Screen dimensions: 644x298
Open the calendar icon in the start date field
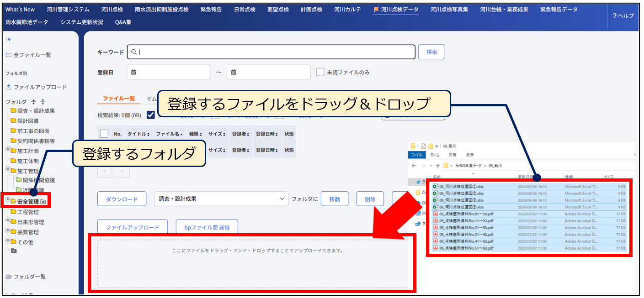click(x=134, y=72)
